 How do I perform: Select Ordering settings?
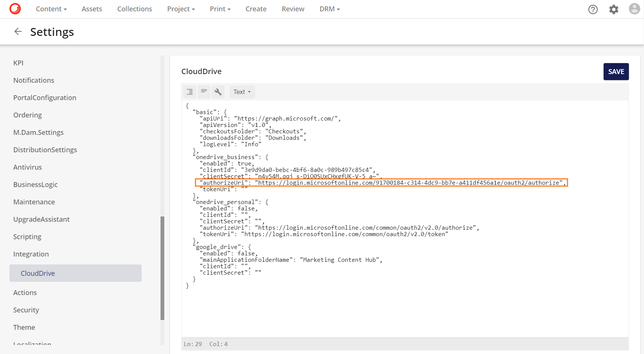coord(28,115)
